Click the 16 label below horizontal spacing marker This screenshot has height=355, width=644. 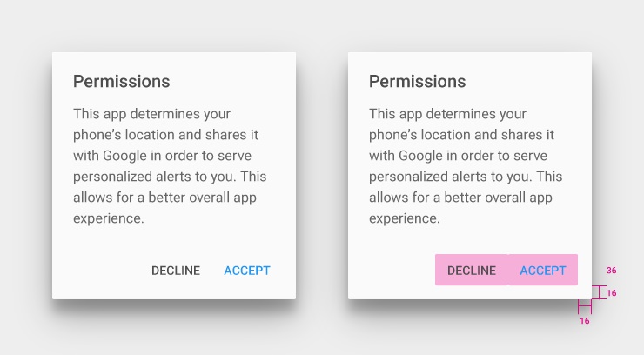point(585,321)
